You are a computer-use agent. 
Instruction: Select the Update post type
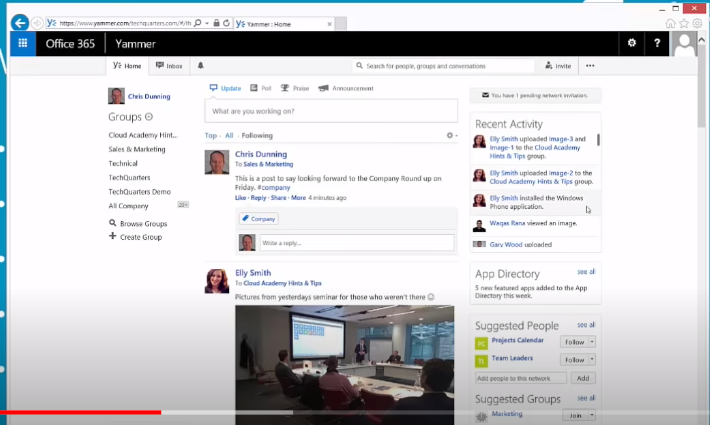click(225, 88)
